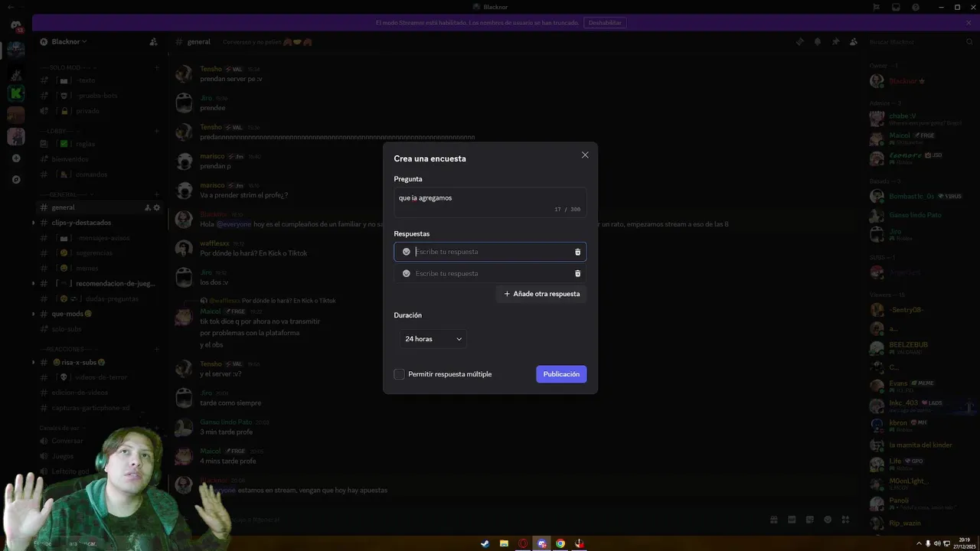Open server invite people icon

click(x=153, y=41)
